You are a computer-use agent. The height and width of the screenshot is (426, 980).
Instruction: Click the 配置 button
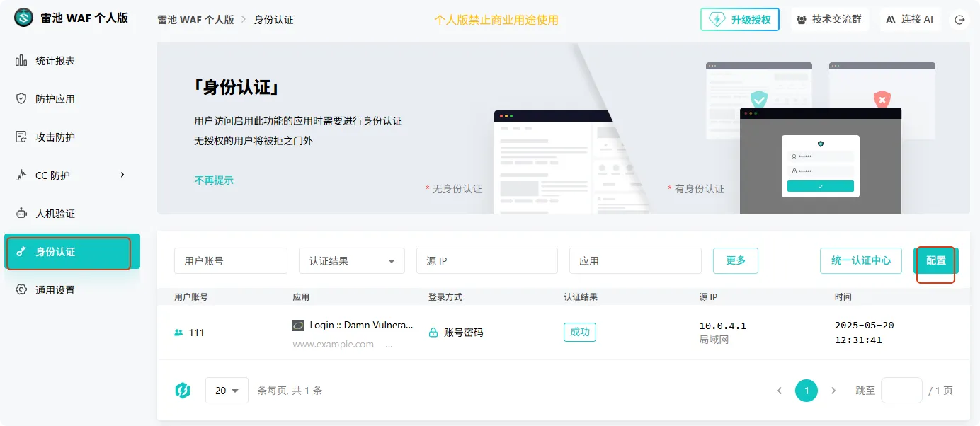point(936,260)
